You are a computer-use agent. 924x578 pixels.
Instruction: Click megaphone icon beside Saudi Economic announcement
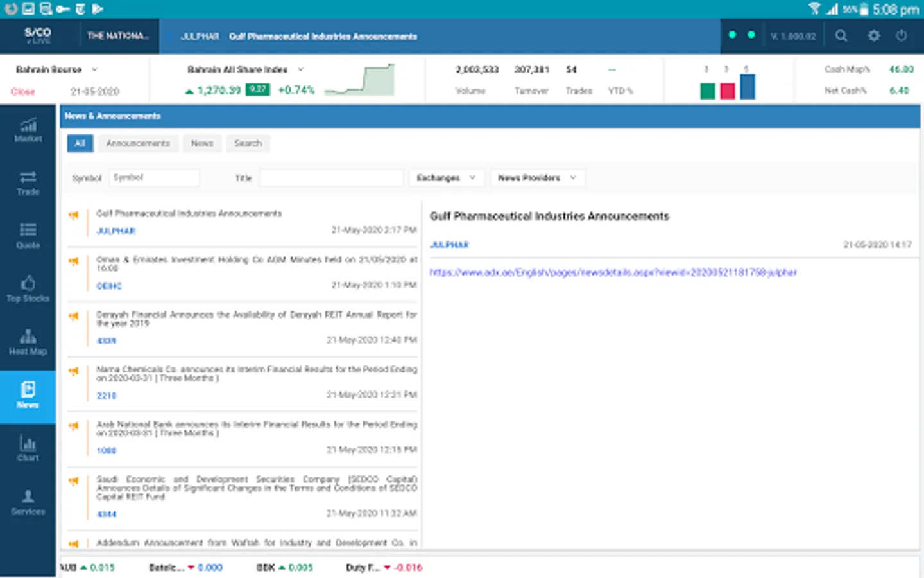[74, 480]
